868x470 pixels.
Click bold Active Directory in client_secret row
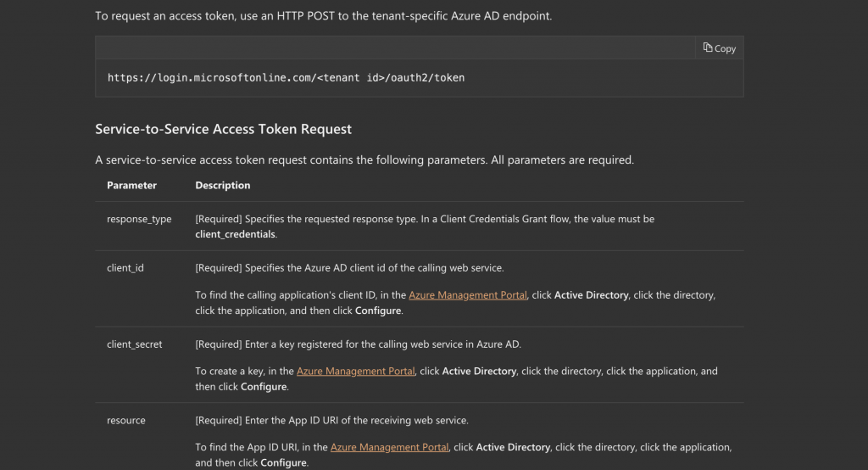(x=479, y=372)
